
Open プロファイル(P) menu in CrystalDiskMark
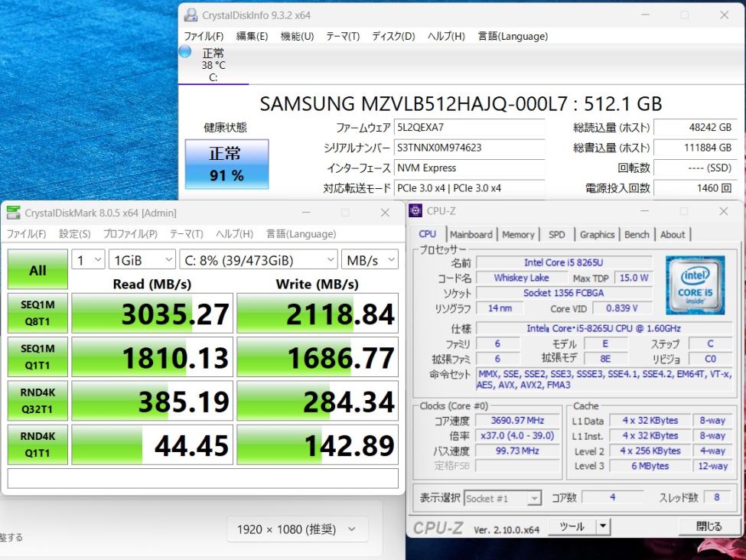click(x=130, y=233)
